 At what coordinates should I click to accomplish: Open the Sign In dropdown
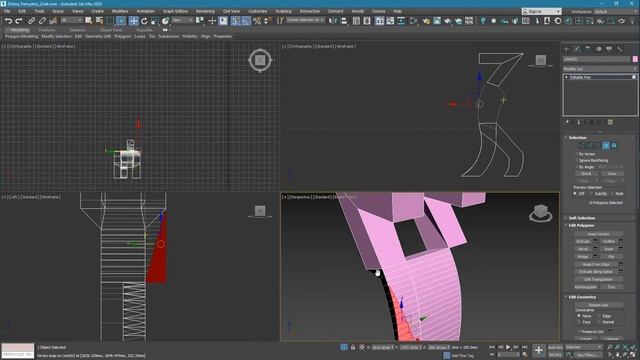[541, 11]
